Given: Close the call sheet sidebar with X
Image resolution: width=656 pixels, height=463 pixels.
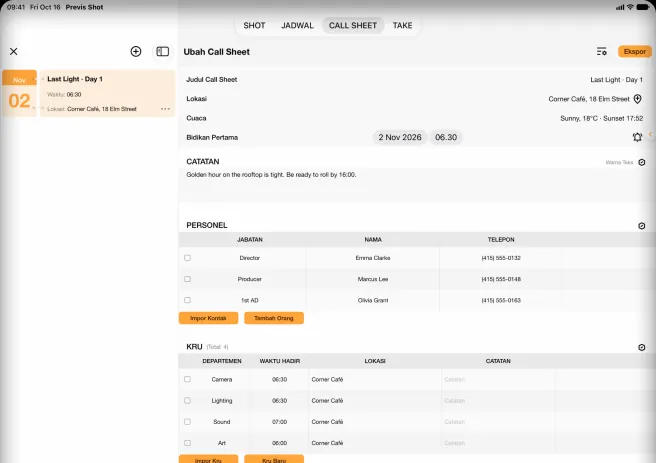Looking at the screenshot, I should pyautogui.click(x=14, y=51).
